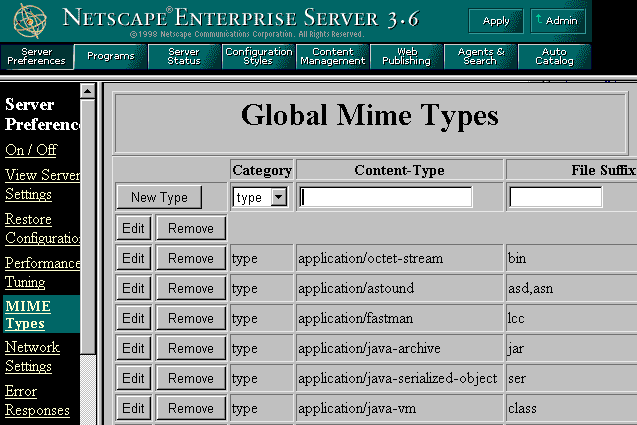Click the Category column header
Image resolution: width=637 pixels, height=425 pixels.
pos(262,170)
